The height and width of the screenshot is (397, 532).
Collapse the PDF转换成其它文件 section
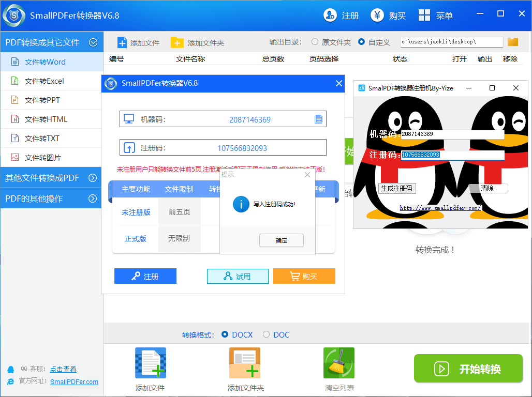[93, 42]
